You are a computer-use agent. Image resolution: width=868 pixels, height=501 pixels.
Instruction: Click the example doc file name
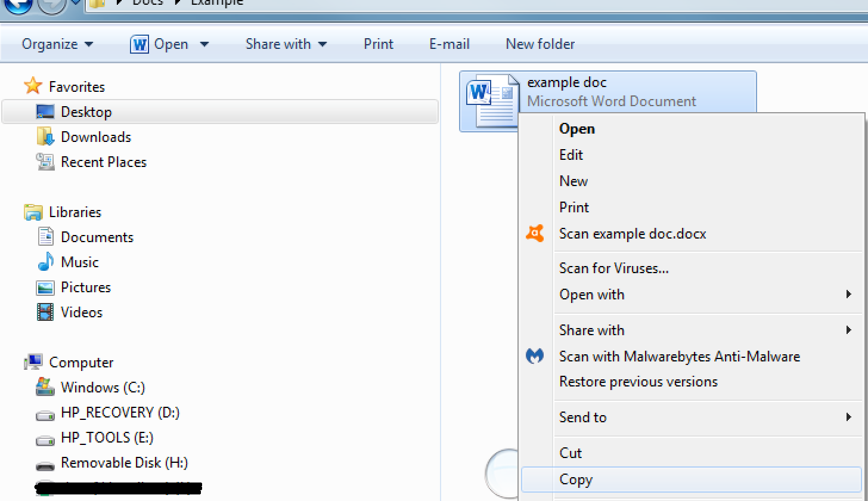click(x=567, y=82)
